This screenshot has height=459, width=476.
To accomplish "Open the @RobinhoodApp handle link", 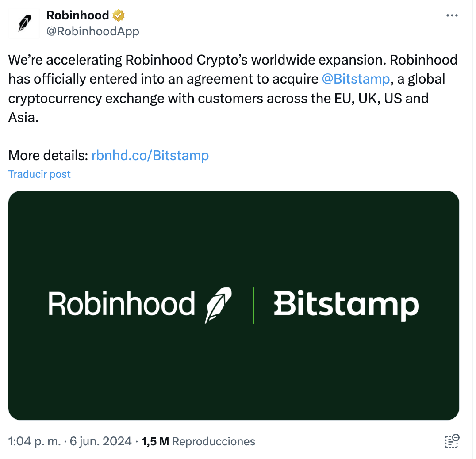I will tap(93, 31).
